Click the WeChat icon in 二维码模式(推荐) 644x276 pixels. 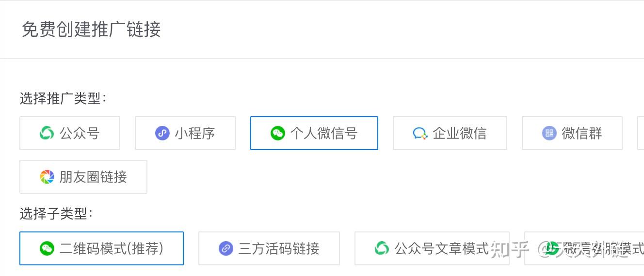pos(47,248)
